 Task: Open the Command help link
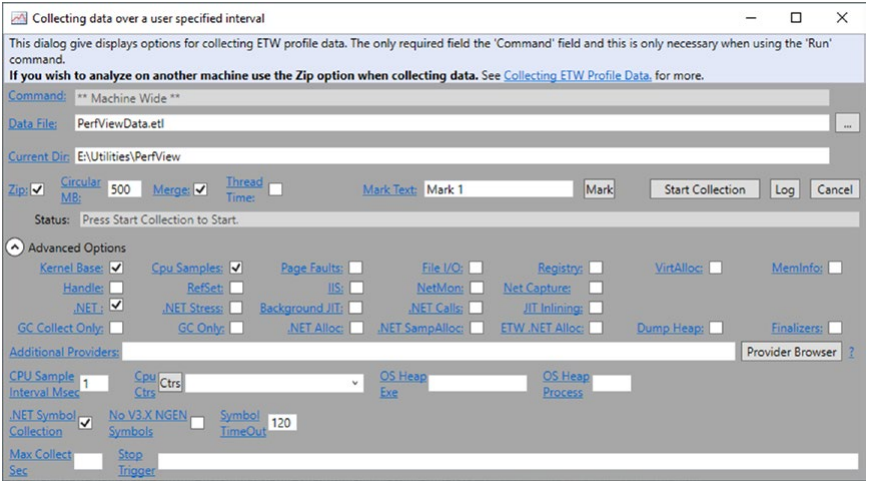37,96
